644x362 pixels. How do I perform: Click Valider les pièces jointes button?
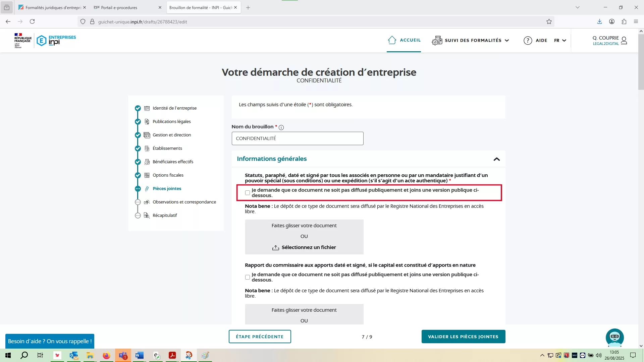[x=463, y=337]
